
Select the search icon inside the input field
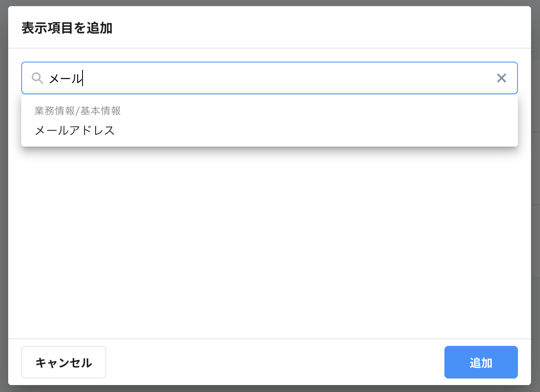point(37,78)
